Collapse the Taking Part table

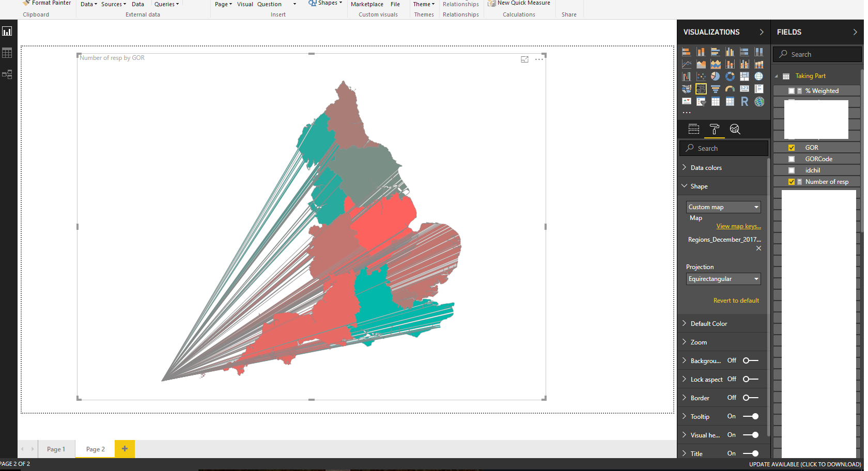[777, 76]
